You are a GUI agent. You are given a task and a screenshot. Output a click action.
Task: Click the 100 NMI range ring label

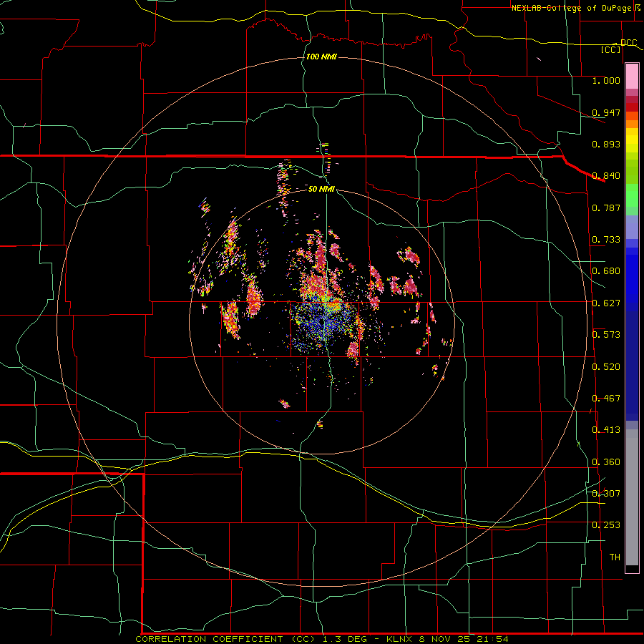321,57
